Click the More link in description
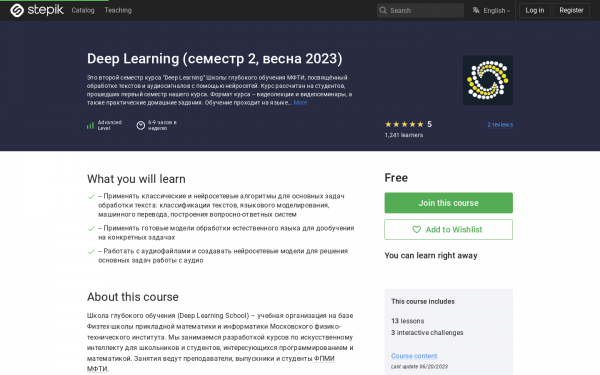Image resolution: width=600 pixels, height=375 pixels. point(300,103)
